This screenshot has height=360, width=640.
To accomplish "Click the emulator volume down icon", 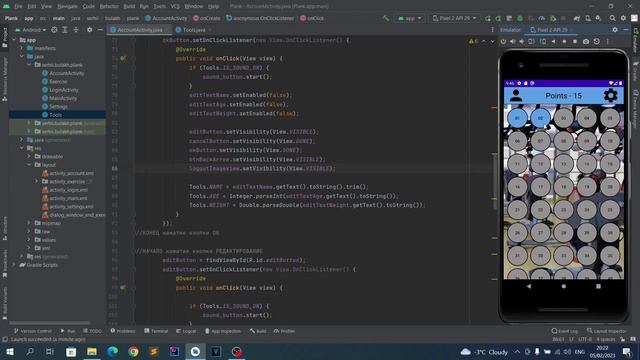I will point(522,42).
